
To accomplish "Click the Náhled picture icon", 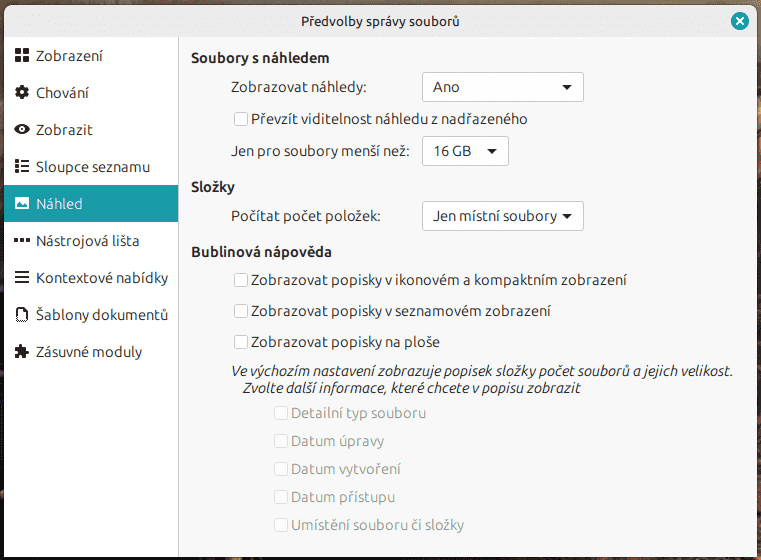I will pyautogui.click(x=22, y=204).
